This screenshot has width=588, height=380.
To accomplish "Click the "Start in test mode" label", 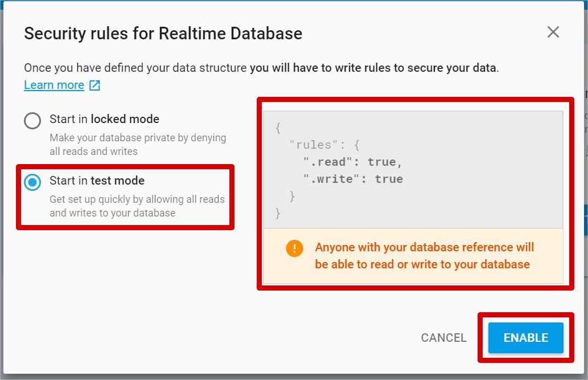I will (x=97, y=181).
